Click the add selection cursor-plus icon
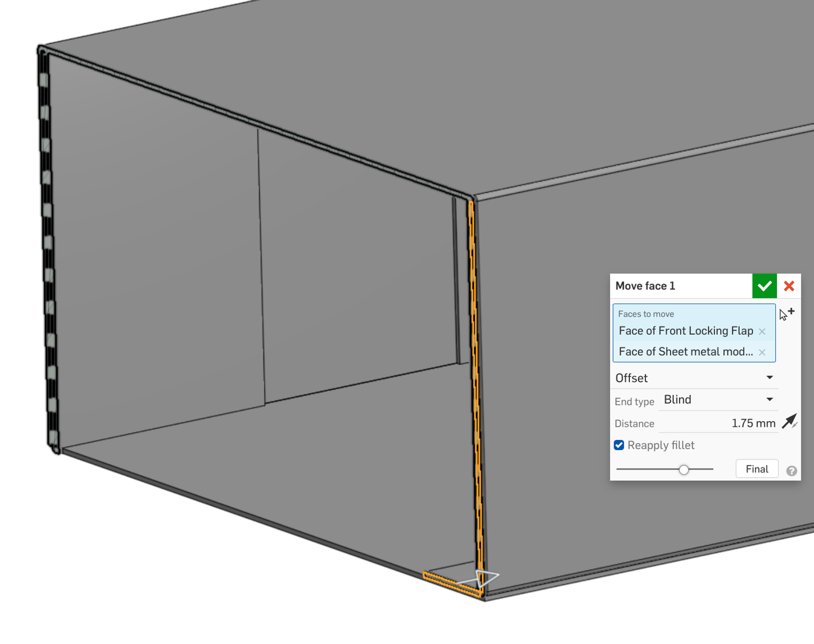This screenshot has height=644, width=814. point(787,314)
